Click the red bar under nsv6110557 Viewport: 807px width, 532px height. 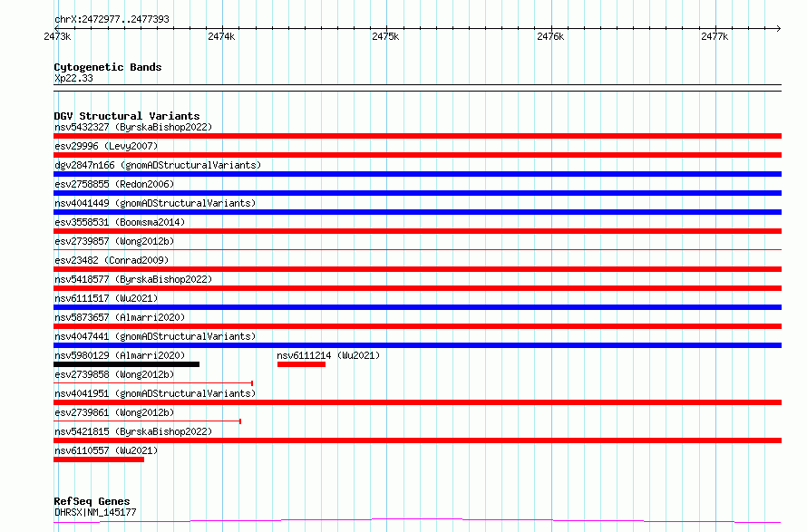pos(99,459)
